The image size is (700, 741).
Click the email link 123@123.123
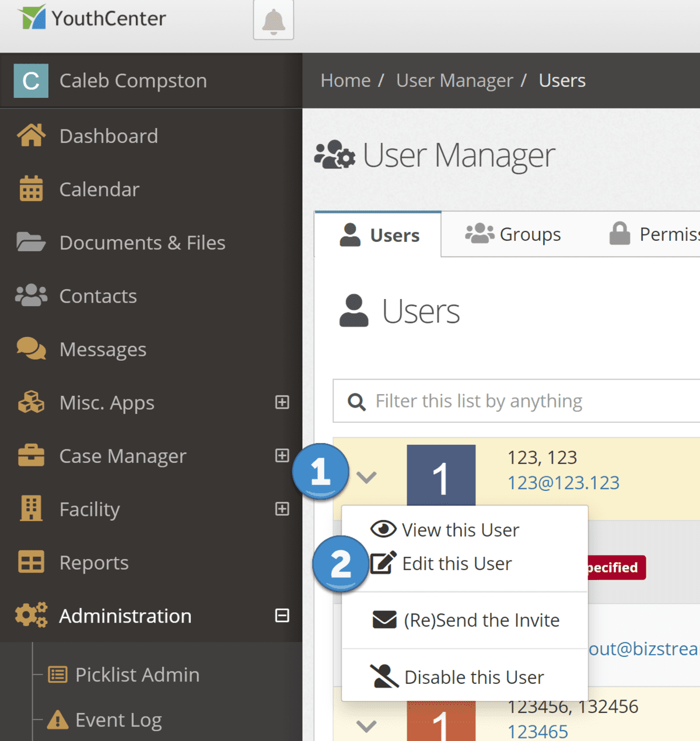(x=563, y=483)
